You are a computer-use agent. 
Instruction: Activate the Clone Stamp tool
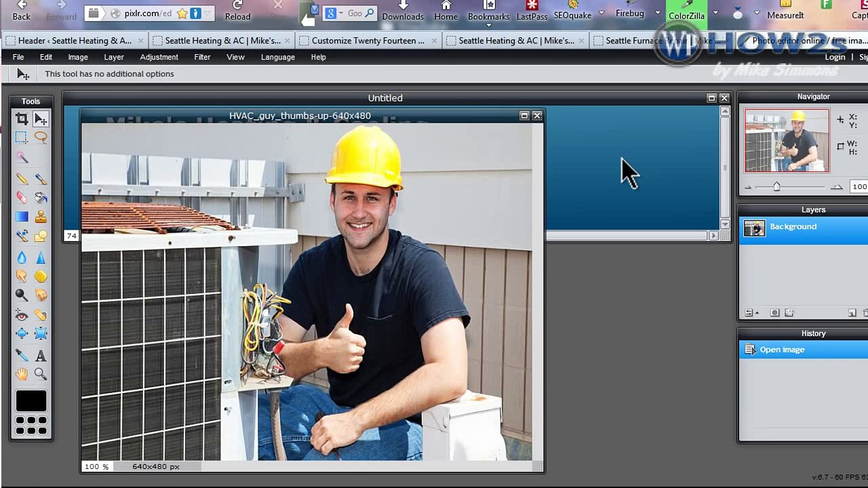pos(41,217)
